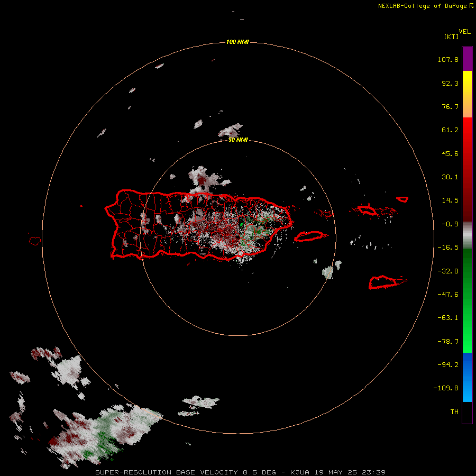
Task: Click the purple segment of the color bar
Action: point(467,59)
